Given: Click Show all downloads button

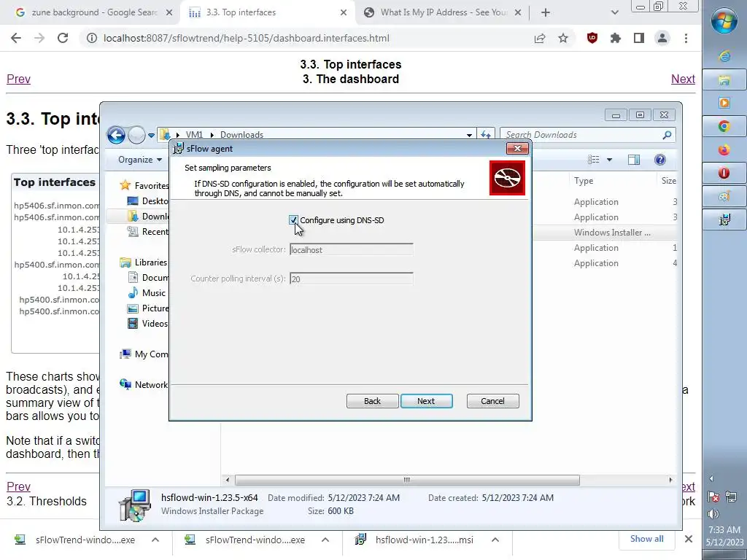Looking at the screenshot, I should tap(646, 539).
